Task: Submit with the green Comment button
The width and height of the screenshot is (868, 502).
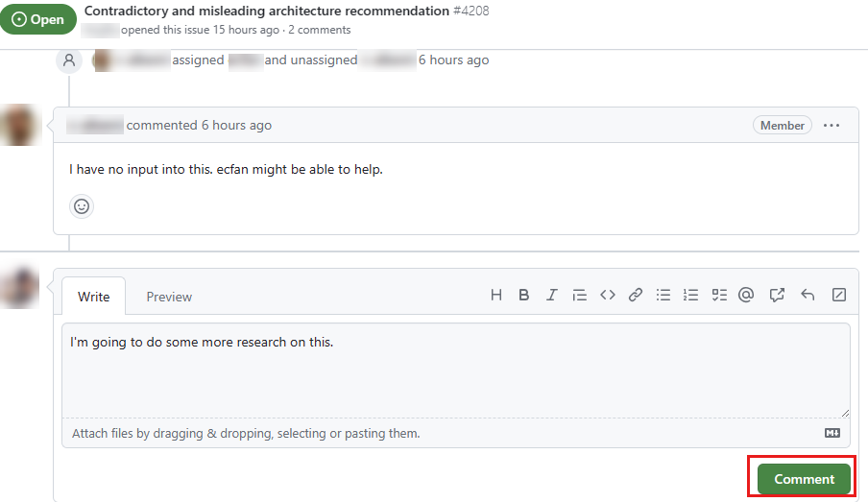Action: click(x=804, y=479)
